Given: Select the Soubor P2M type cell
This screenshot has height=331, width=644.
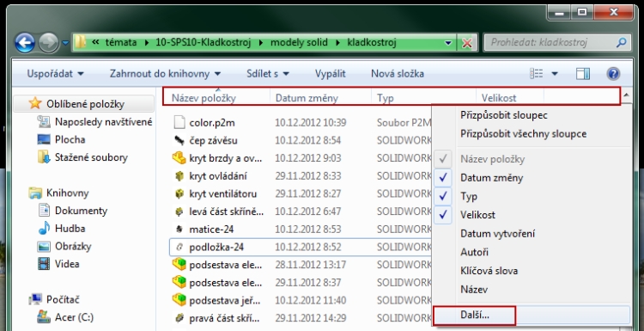Looking at the screenshot, I should click(x=404, y=123).
